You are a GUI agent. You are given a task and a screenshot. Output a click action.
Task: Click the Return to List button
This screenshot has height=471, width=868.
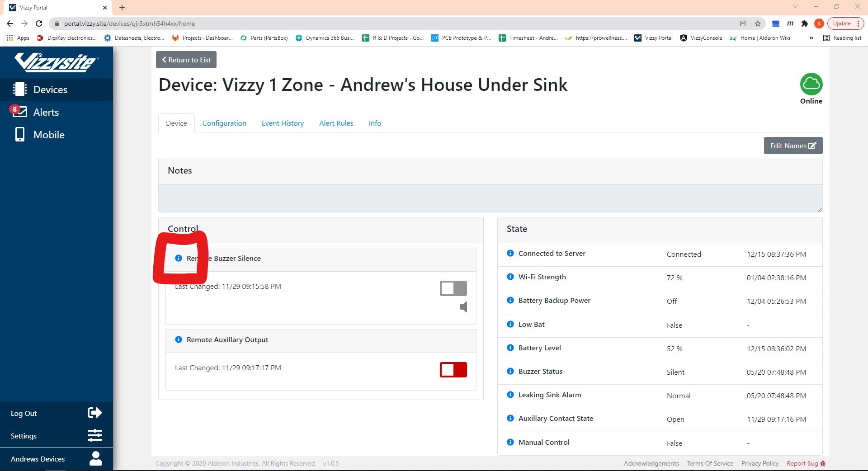pos(186,60)
